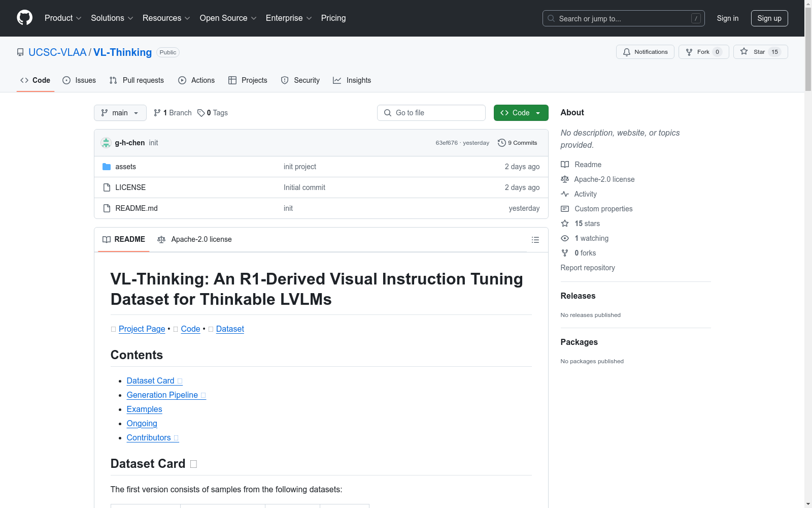The height and width of the screenshot is (508, 812).
Task: Open the UCSC-VLAA organization link
Action: 57,52
